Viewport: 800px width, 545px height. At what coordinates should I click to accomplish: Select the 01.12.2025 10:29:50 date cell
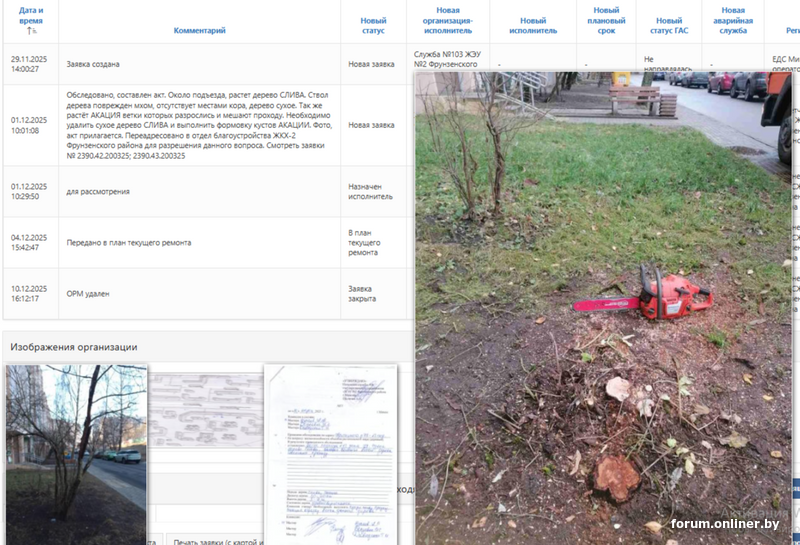coord(29,191)
